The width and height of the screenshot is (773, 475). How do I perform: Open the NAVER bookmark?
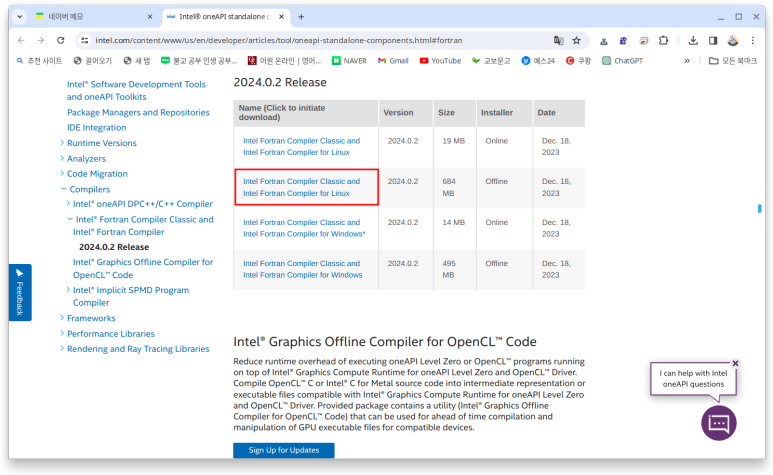coord(349,61)
